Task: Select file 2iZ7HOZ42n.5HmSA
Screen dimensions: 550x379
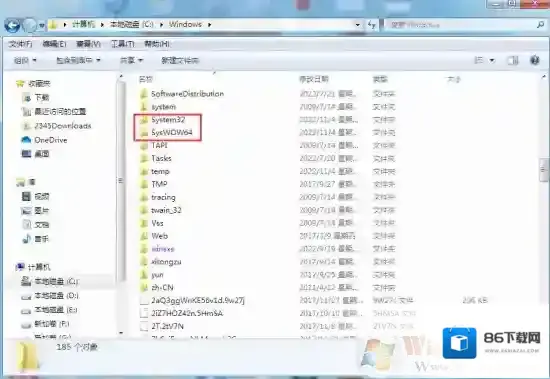Action: (187, 313)
